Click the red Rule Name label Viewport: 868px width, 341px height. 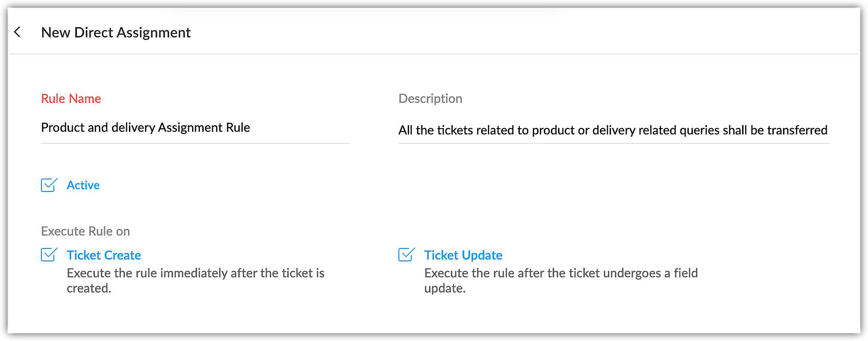[x=71, y=98]
